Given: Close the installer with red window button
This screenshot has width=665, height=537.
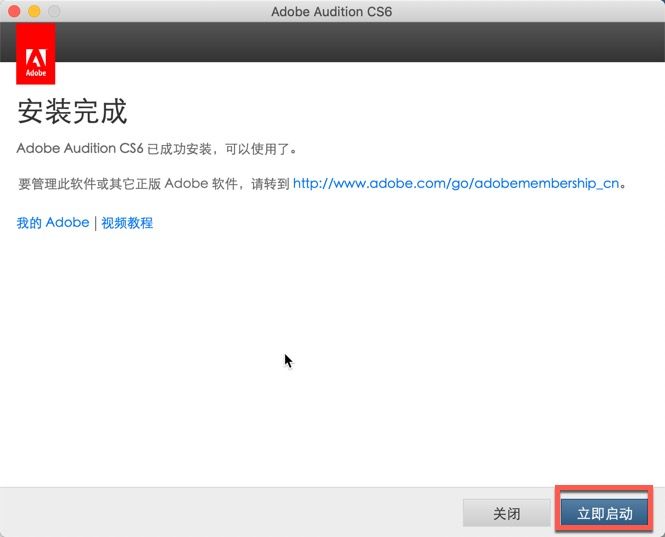Looking at the screenshot, I should tap(14, 11).
